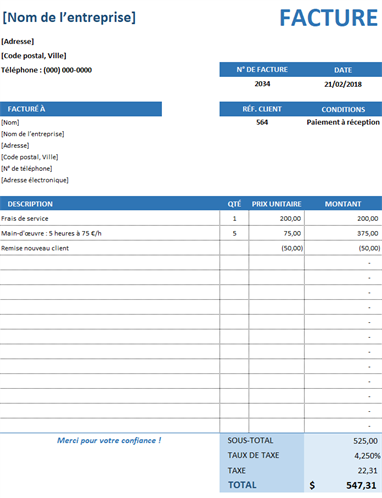Select the invoice number 2034 cell
382x498 pixels.
(x=262, y=84)
